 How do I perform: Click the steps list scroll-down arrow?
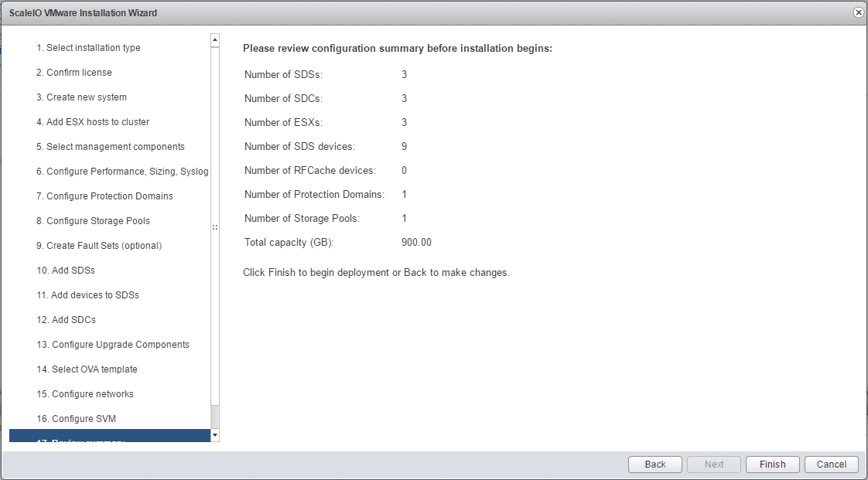click(215, 435)
